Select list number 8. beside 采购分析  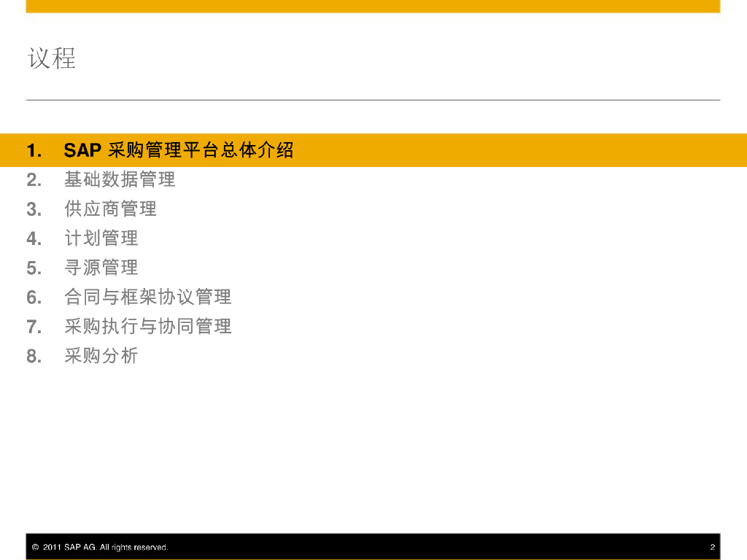click(34, 357)
